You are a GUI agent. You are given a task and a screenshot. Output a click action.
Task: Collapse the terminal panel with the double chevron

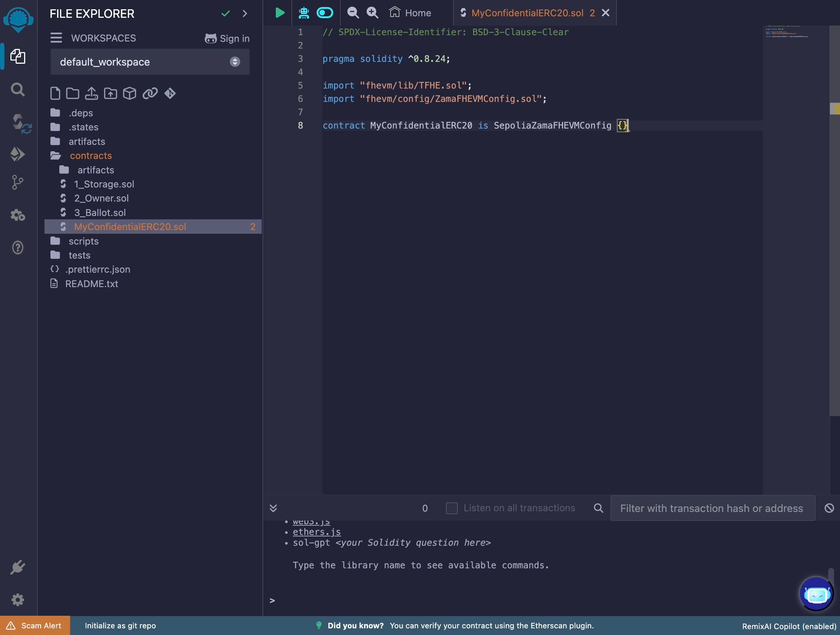click(273, 508)
